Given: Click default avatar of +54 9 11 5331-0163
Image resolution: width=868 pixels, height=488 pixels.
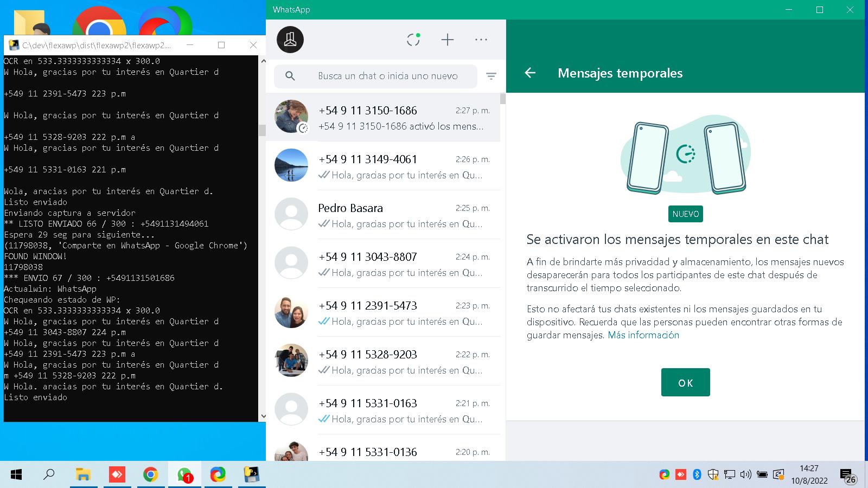Looking at the screenshot, I should click(x=291, y=409).
